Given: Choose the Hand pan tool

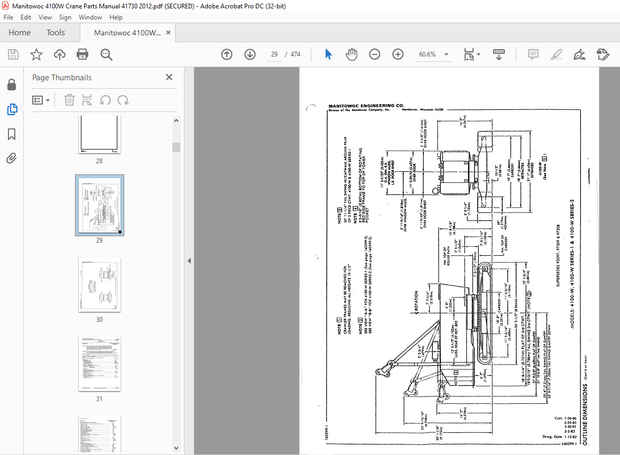Looking at the screenshot, I should point(351,54).
